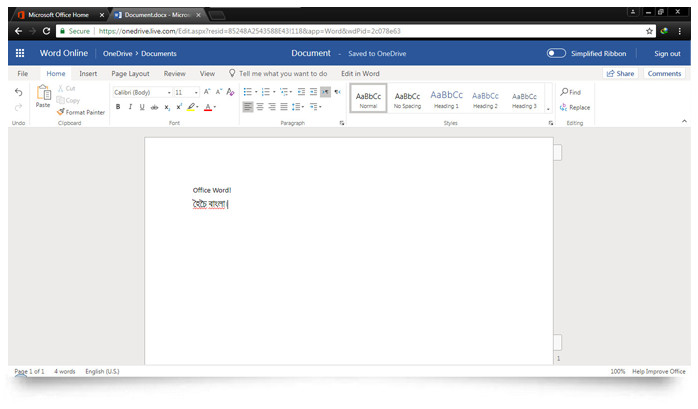Click Tell me what you want to do
Image resolution: width=698 pixels, height=409 pixels.
point(278,73)
